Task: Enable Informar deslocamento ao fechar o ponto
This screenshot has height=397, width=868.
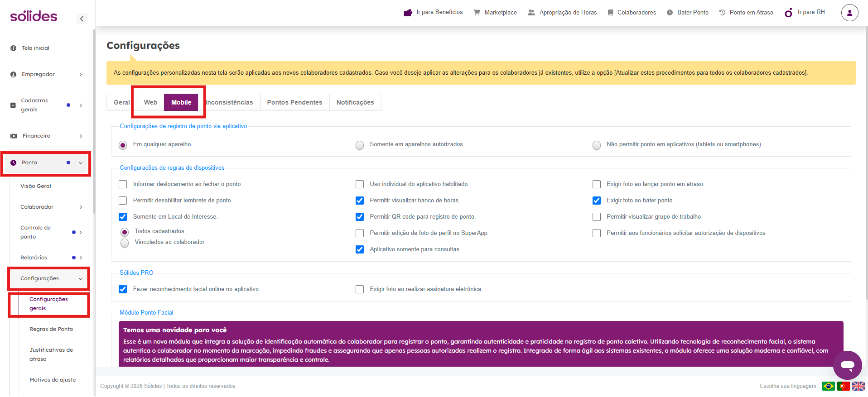Action: (x=123, y=184)
